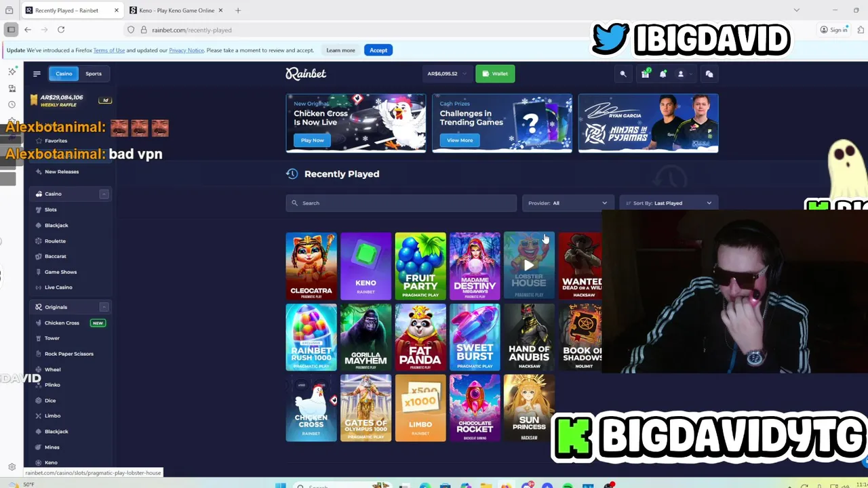Launch the Chocolate Rocket game tile
Viewport: 868px width, 488px height.
click(475, 408)
